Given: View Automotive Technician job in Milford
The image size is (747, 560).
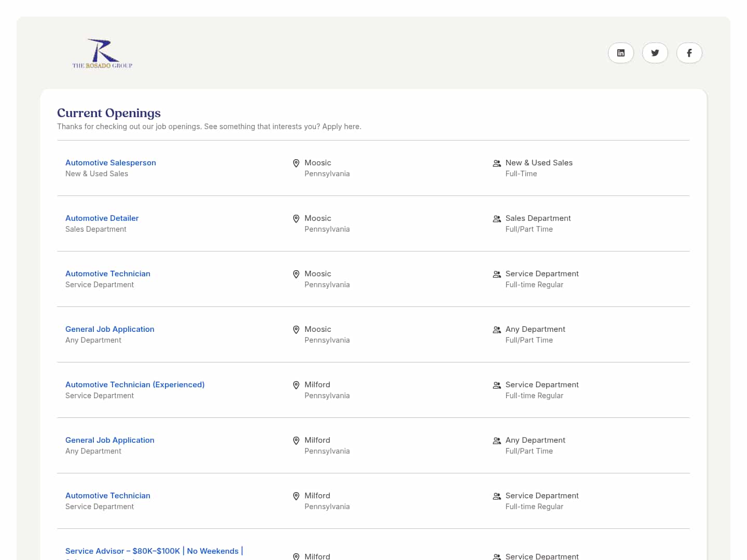Looking at the screenshot, I should point(107,496).
